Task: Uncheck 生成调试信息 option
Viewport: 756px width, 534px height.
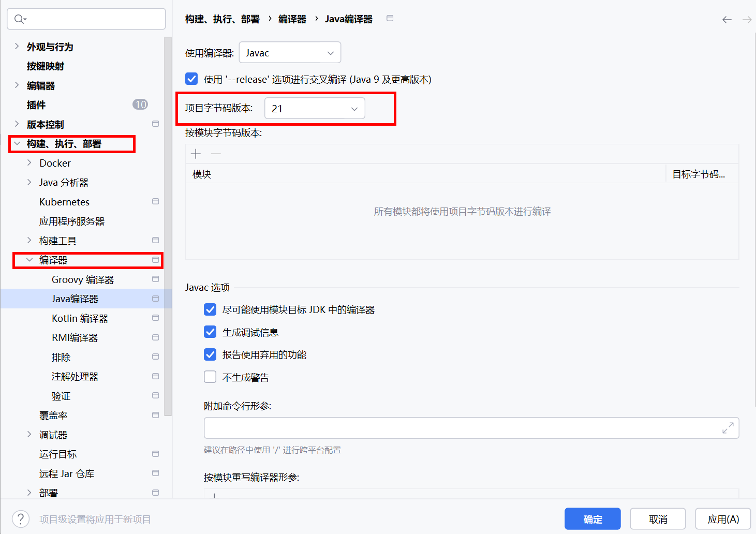Action: click(210, 332)
